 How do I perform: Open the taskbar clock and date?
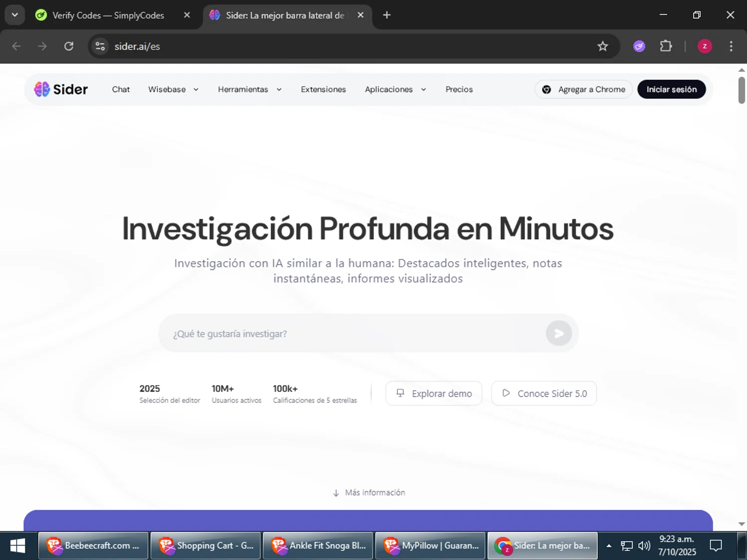tap(677, 546)
